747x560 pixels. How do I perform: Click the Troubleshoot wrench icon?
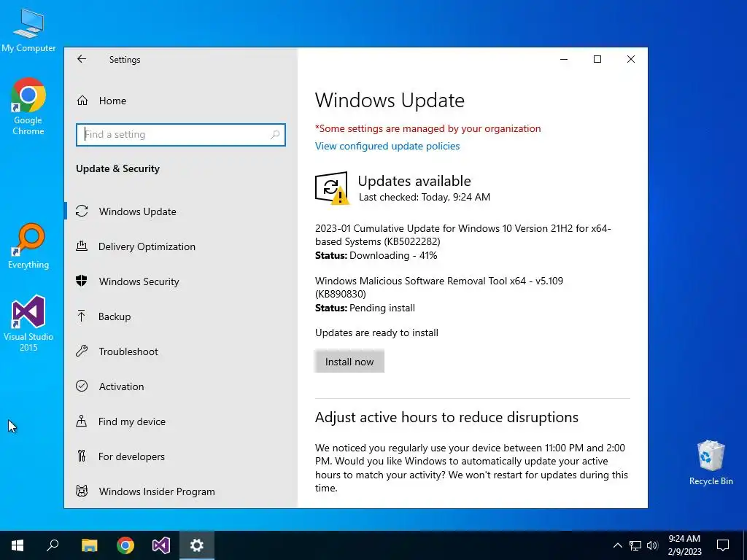click(x=82, y=351)
